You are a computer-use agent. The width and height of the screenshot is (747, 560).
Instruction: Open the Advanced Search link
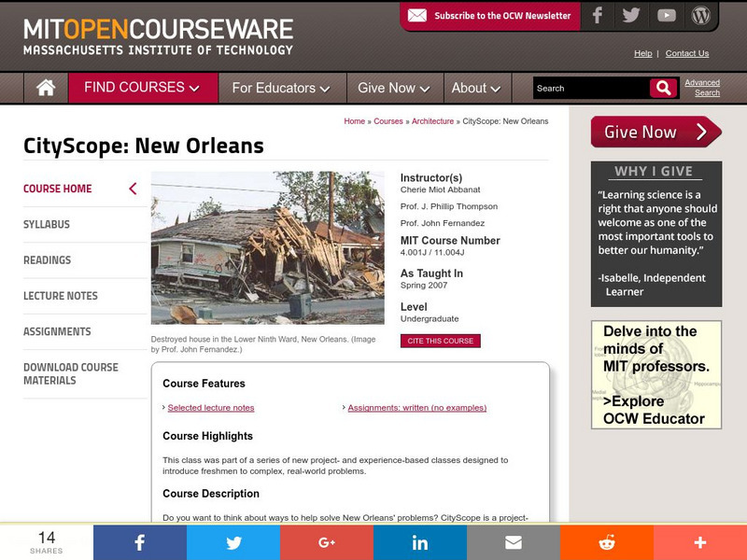click(702, 88)
